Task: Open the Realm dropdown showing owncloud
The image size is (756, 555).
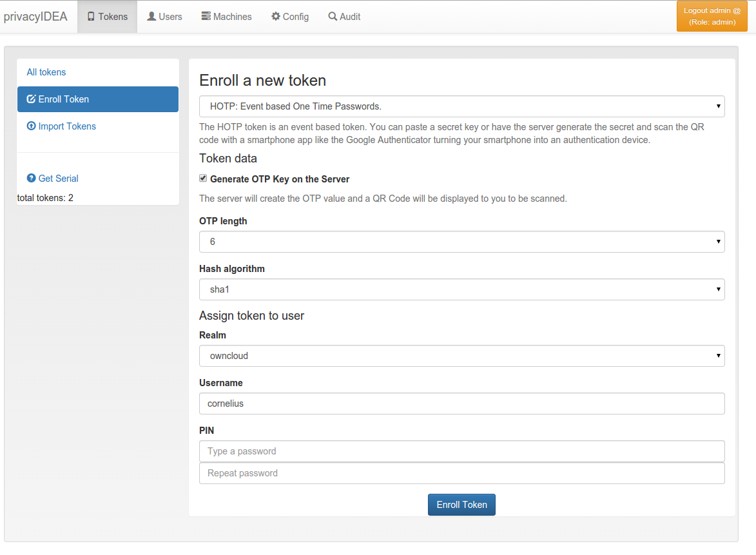Action: [462, 356]
